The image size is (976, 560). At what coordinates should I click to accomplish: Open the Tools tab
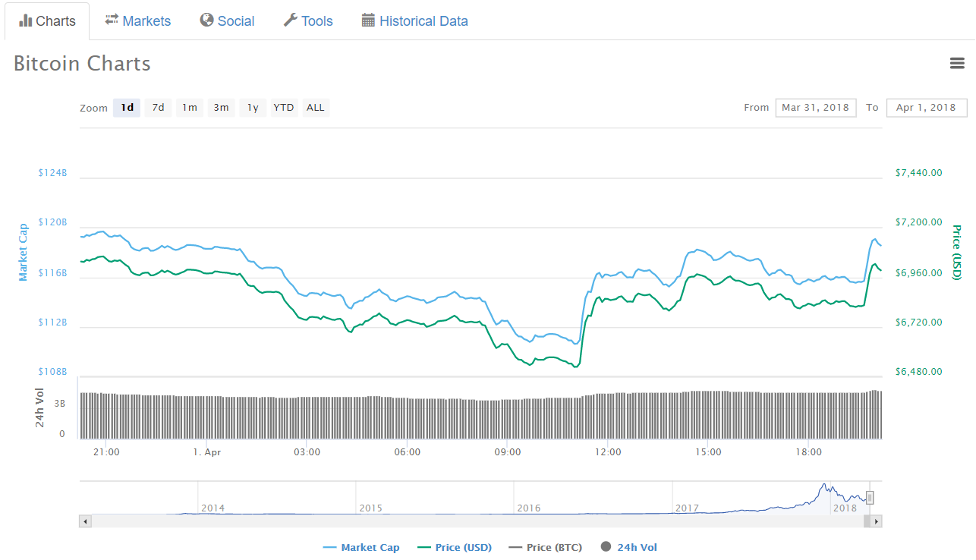coord(308,21)
